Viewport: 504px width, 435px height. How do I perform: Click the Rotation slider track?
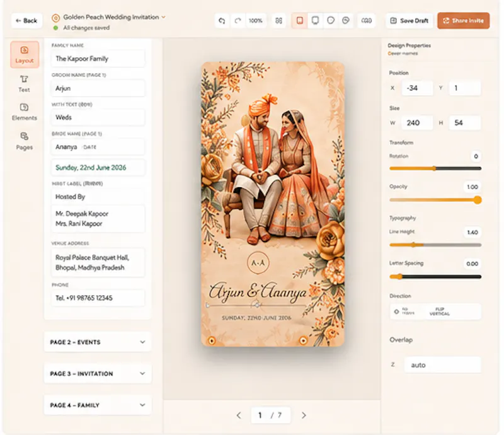coord(435,168)
